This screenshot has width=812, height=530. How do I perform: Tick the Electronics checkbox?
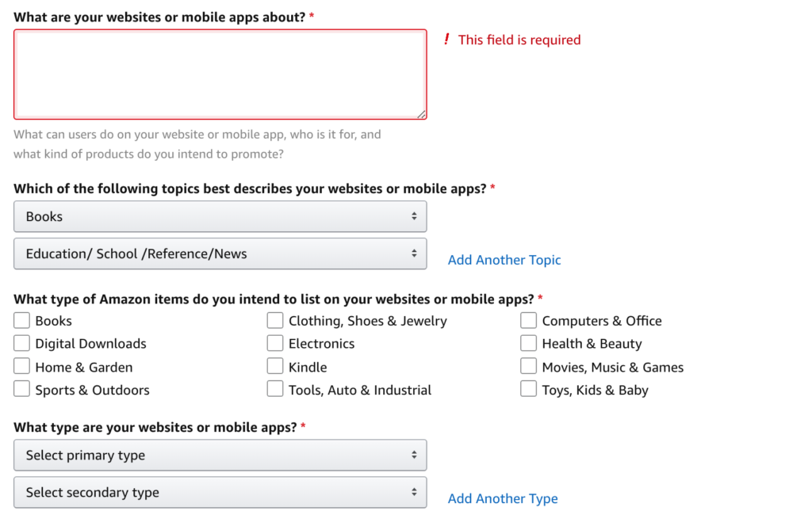pyautogui.click(x=275, y=344)
